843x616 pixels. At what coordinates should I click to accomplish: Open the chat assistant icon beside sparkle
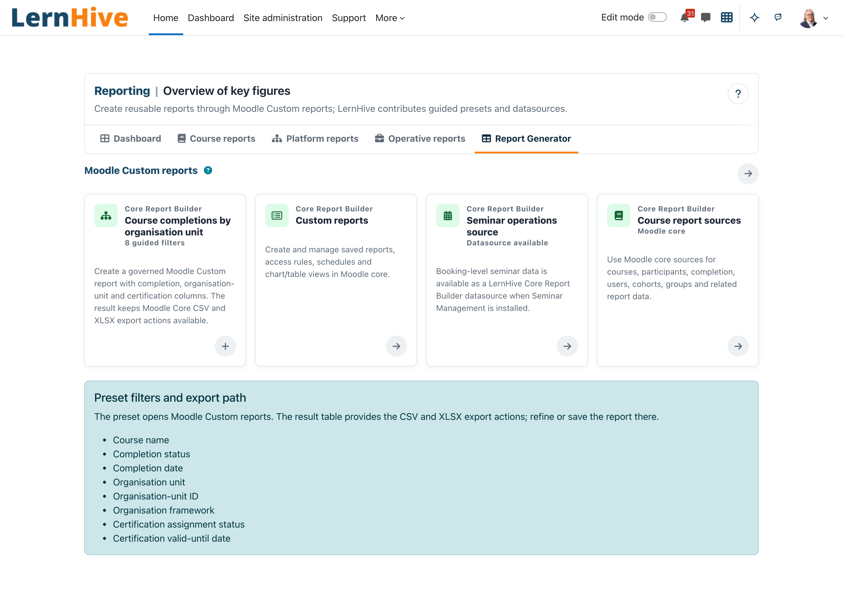(778, 17)
